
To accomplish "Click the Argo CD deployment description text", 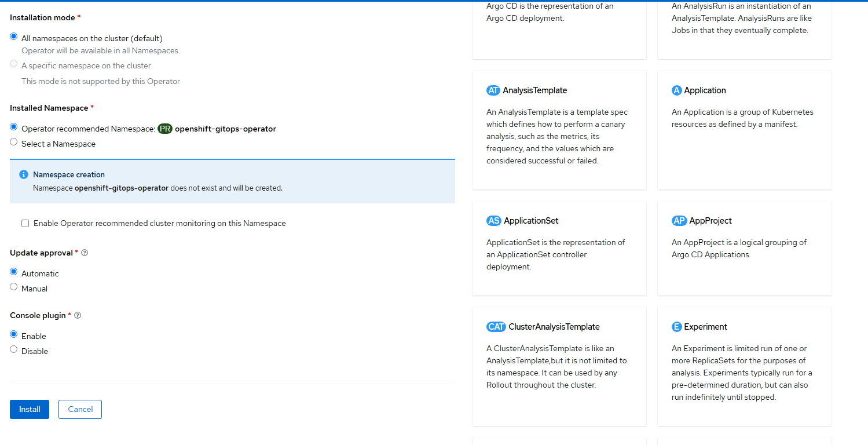I will [x=550, y=12].
